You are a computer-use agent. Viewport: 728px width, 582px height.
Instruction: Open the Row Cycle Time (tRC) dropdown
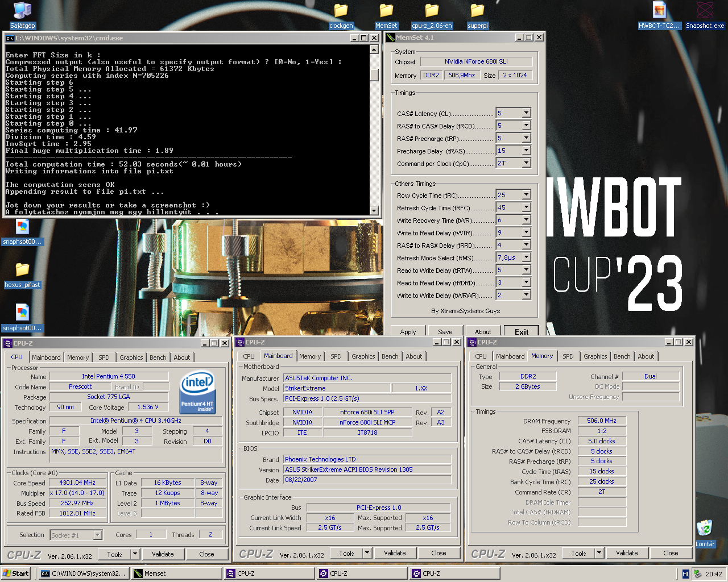click(526, 195)
